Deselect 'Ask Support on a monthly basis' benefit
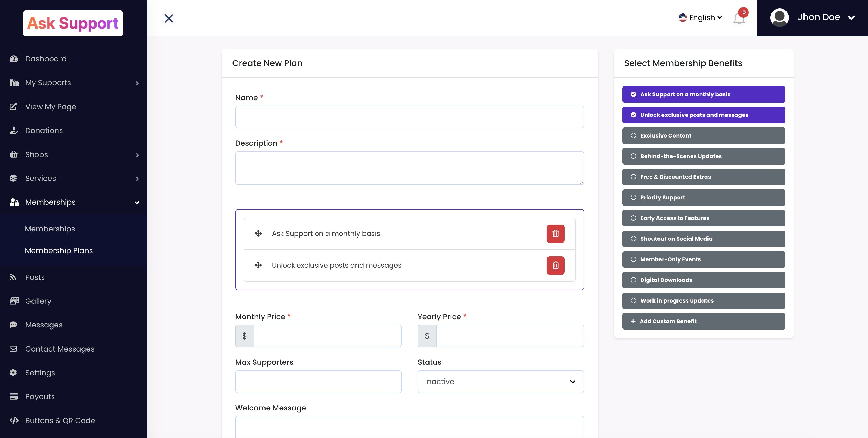868x438 pixels. point(703,94)
